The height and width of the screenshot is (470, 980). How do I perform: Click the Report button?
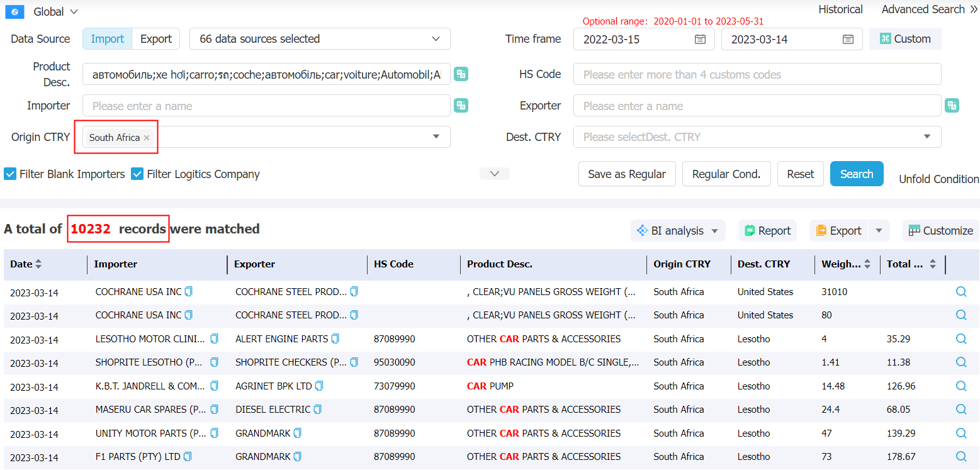tap(767, 231)
